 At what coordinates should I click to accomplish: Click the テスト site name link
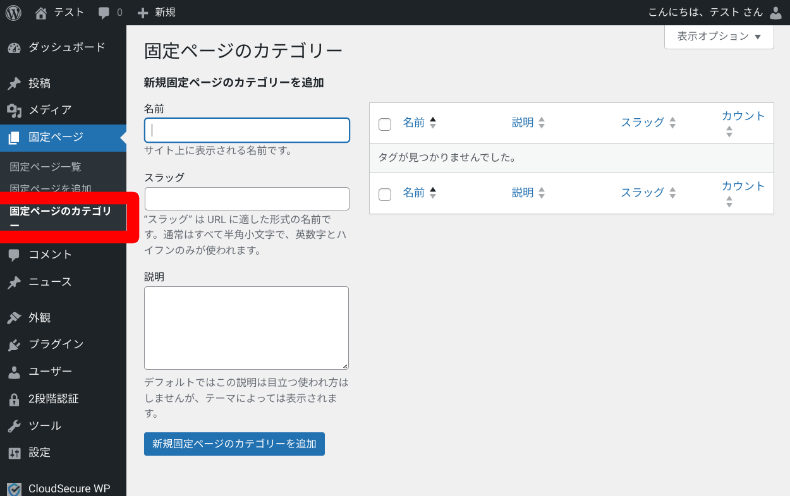69,13
